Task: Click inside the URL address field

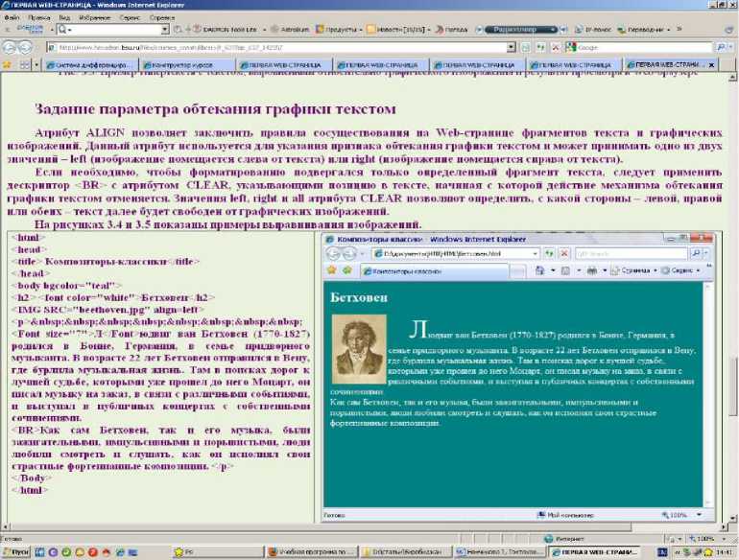Action: tap(288, 46)
